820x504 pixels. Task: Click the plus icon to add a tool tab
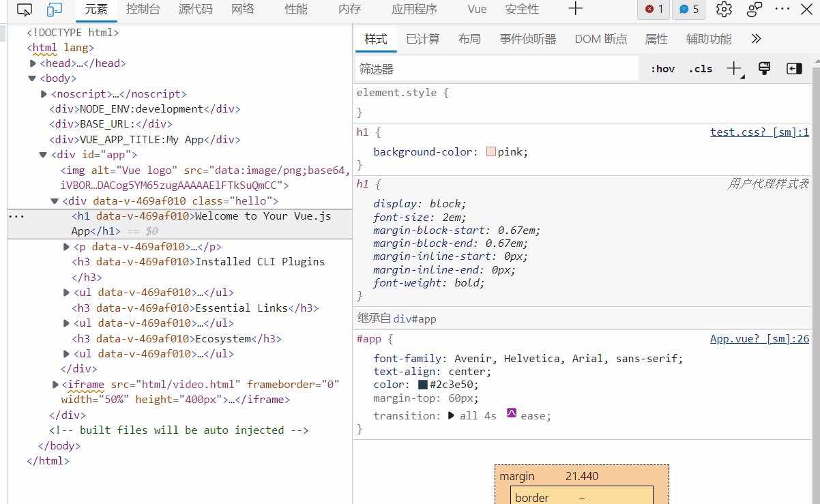pos(576,9)
